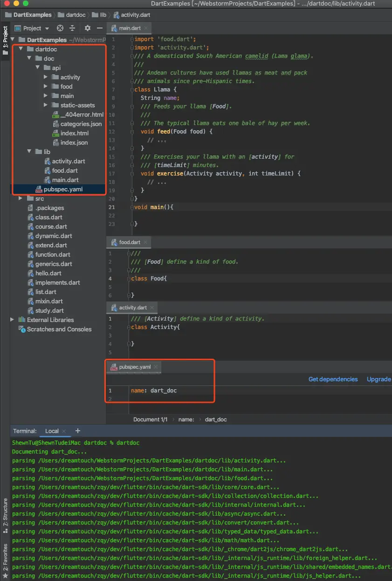392x581 pixels.
Task: Click 'Document 1/1' in the YAML breadcrumb
Action: [150, 420]
